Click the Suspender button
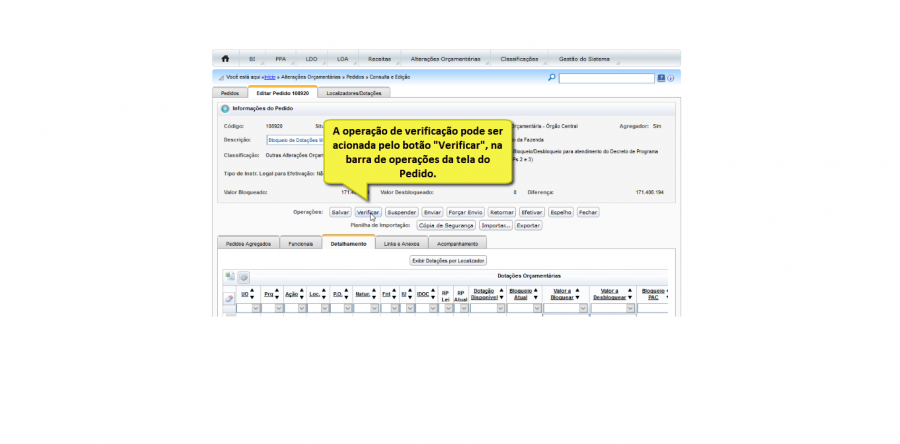This screenshot has height=444, width=900. (x=401, y=212)
